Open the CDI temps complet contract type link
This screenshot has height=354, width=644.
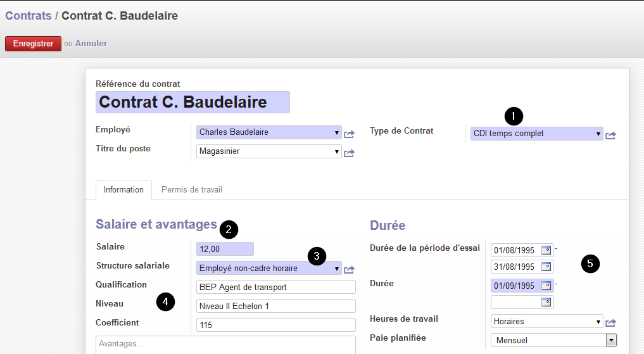[610, 136]
